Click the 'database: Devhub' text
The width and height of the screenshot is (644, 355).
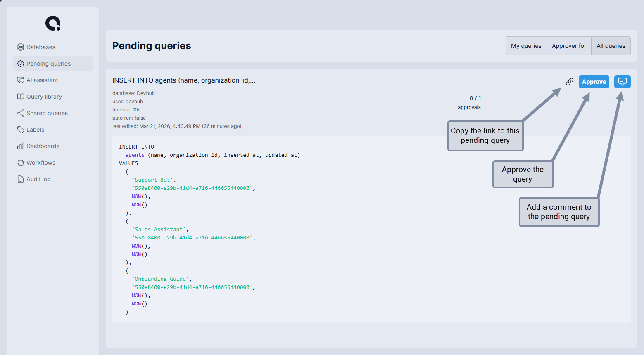pyautogui.click(x=133, y=93)
